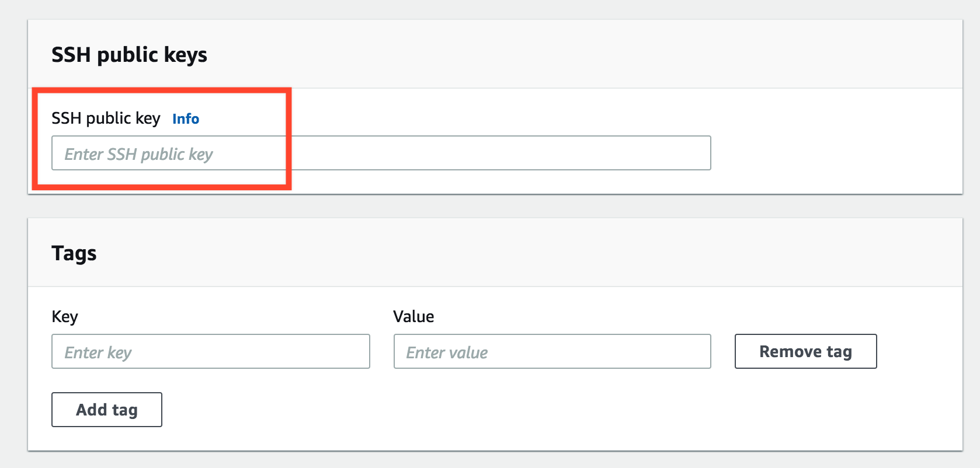Image resolution: width=980 pixels, height=468 pixels.
Task: Place cursor in the tag Value field
Action: click(x=552, y=351)
